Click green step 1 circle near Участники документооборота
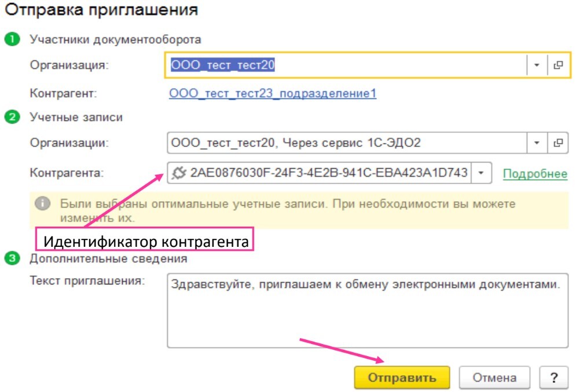The width and height of the screenshot is (576, 392). (x=12, y=39)
